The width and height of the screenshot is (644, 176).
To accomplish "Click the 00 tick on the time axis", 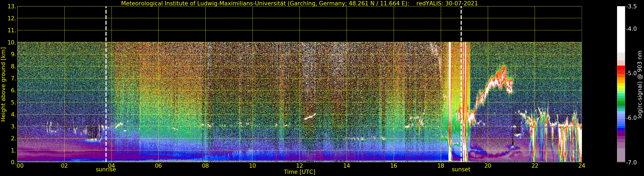I will pos(20,166).
